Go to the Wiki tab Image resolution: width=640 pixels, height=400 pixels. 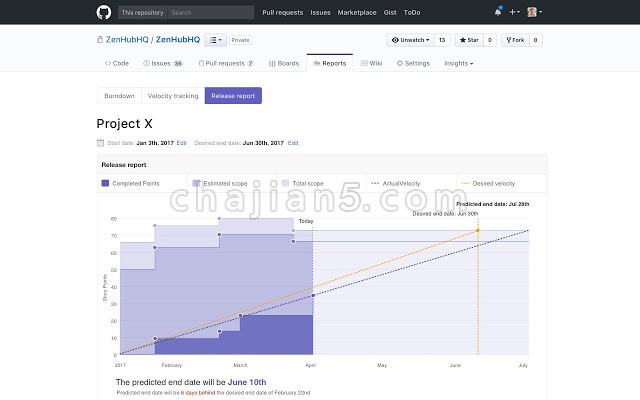coord(372,63)
